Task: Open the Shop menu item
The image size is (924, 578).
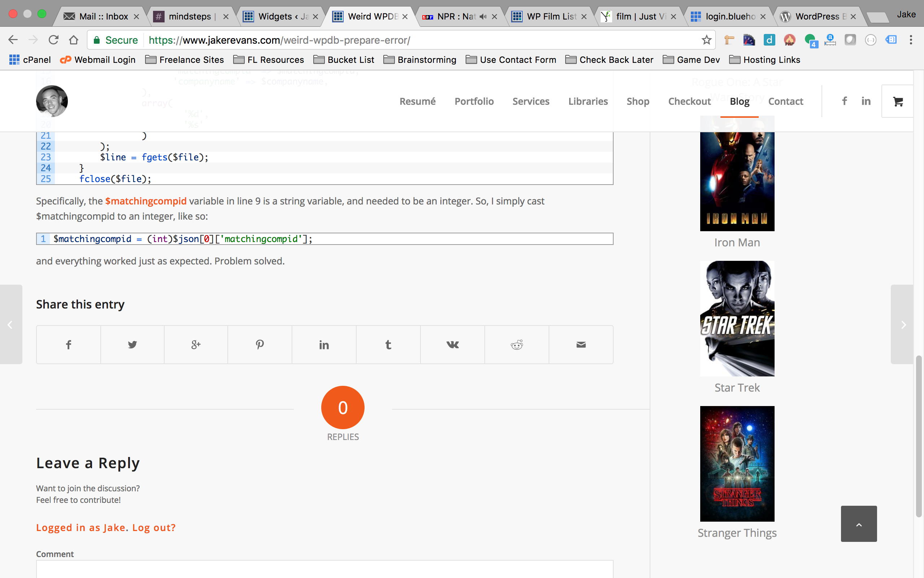Action: [x=638, y=101]
